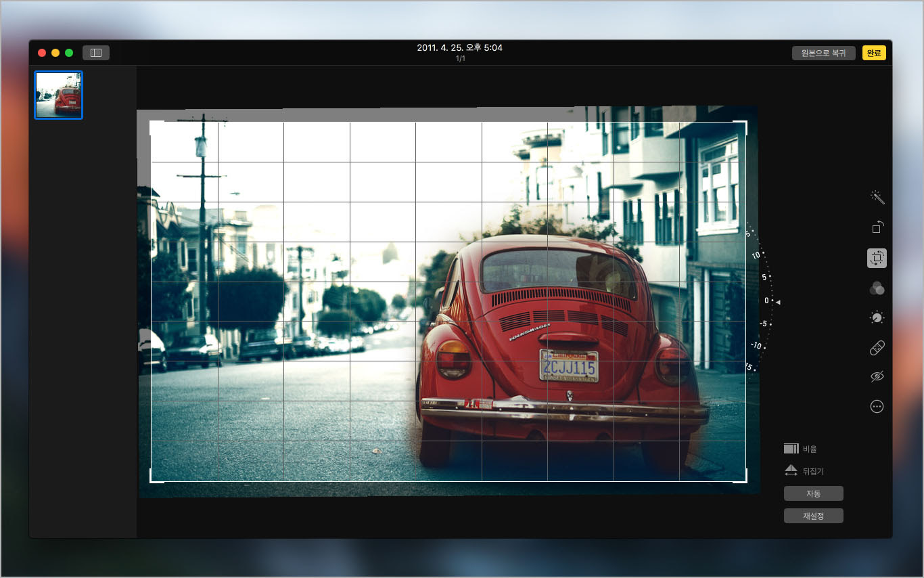Image resolution: width=924 pixels, height=578 pixels.
Task: Revert to original with 원본으로 복귀
Action: pyautogui.click(x=824, y=53)
